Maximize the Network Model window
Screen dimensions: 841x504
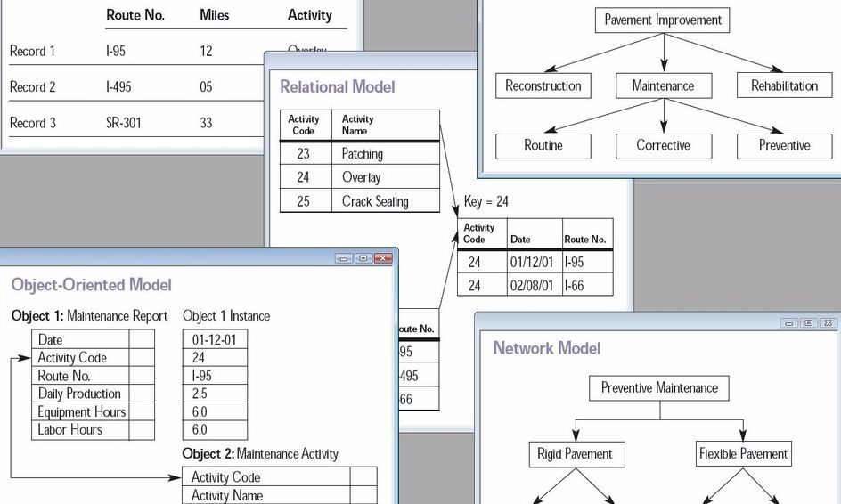809,322
